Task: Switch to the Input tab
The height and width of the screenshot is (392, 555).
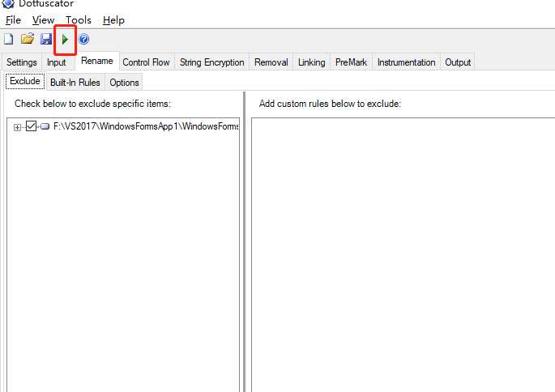Action: click(56, 62)
